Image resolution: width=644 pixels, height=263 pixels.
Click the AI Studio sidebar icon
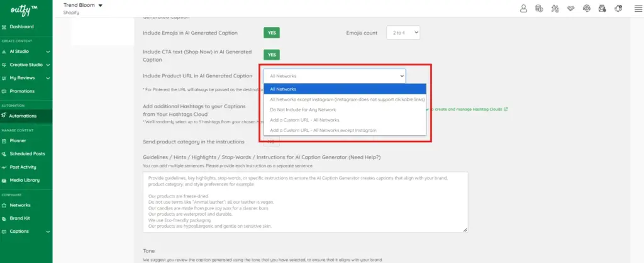click(4, 52)
